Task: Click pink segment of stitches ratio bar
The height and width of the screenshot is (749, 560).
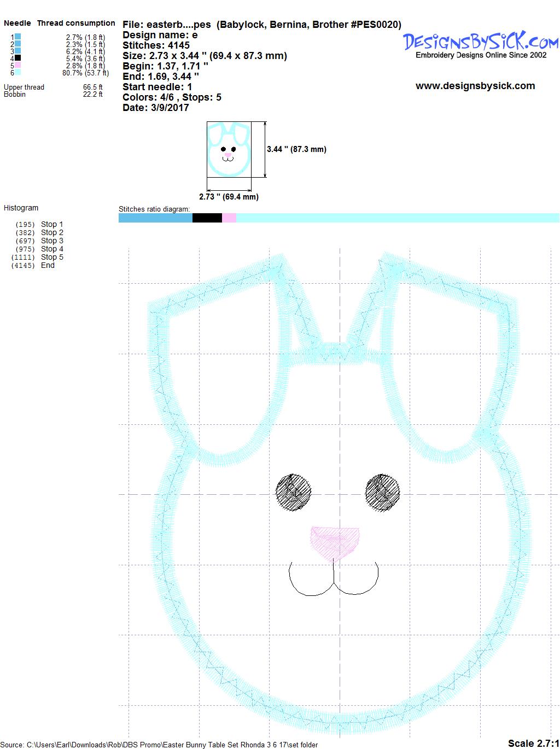Action: pos(229,218)
